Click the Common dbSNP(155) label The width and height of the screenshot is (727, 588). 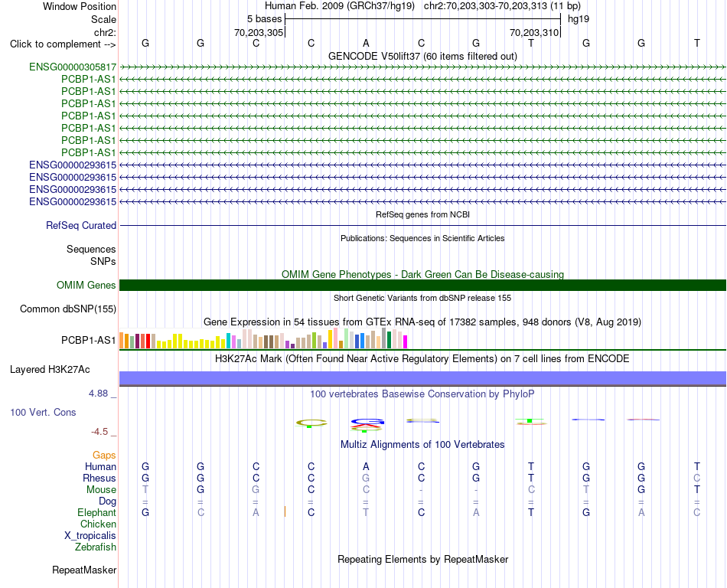click(68, 309)
